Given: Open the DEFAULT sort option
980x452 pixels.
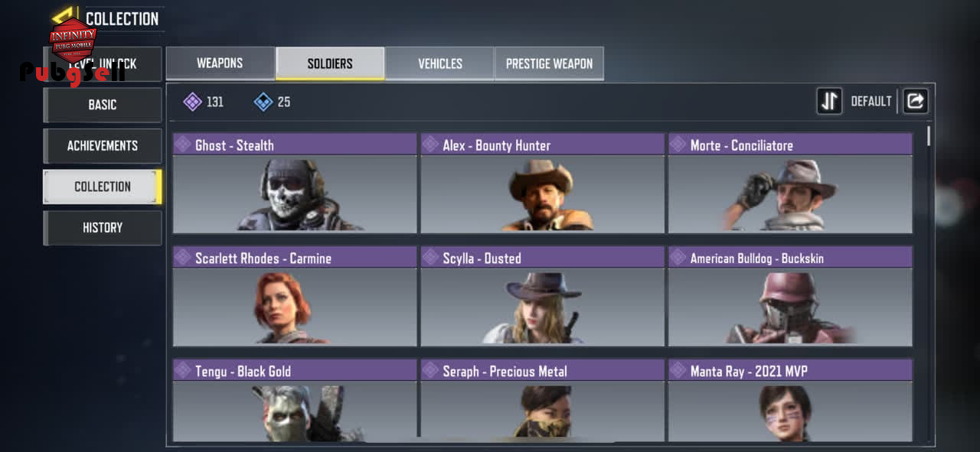Looking at the screenshot, I should [x=871, y=101].
